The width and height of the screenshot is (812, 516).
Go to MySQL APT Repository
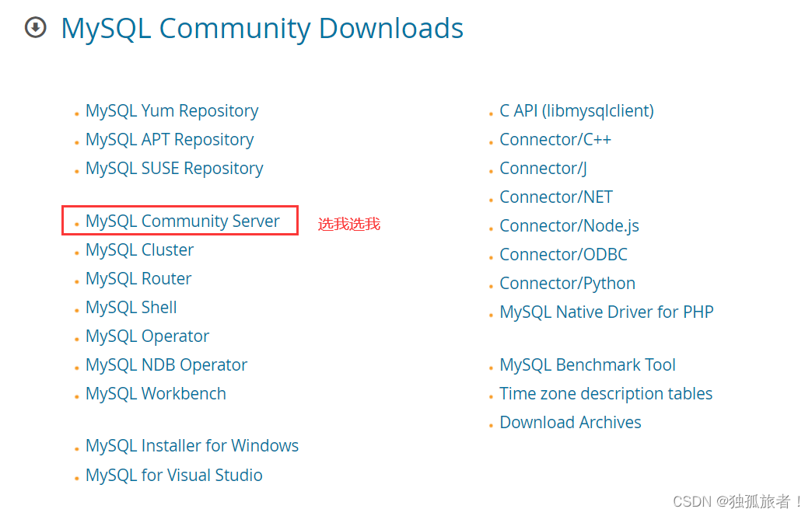coord(170,140)
